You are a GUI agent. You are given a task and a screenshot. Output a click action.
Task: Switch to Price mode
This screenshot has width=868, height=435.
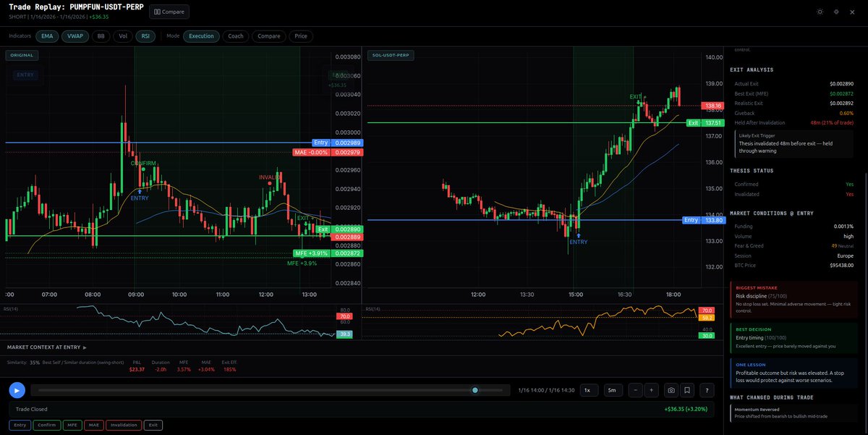(301, 36)
